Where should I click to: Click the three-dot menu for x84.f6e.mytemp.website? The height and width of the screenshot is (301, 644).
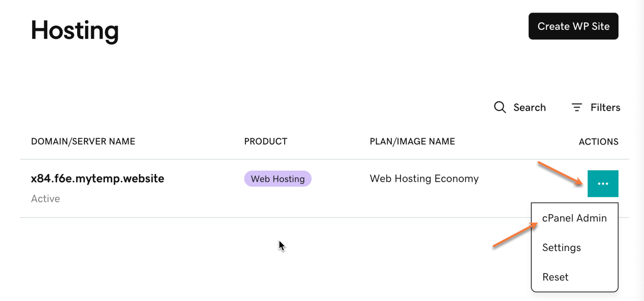pyautogui.click(x=603, y=183)
